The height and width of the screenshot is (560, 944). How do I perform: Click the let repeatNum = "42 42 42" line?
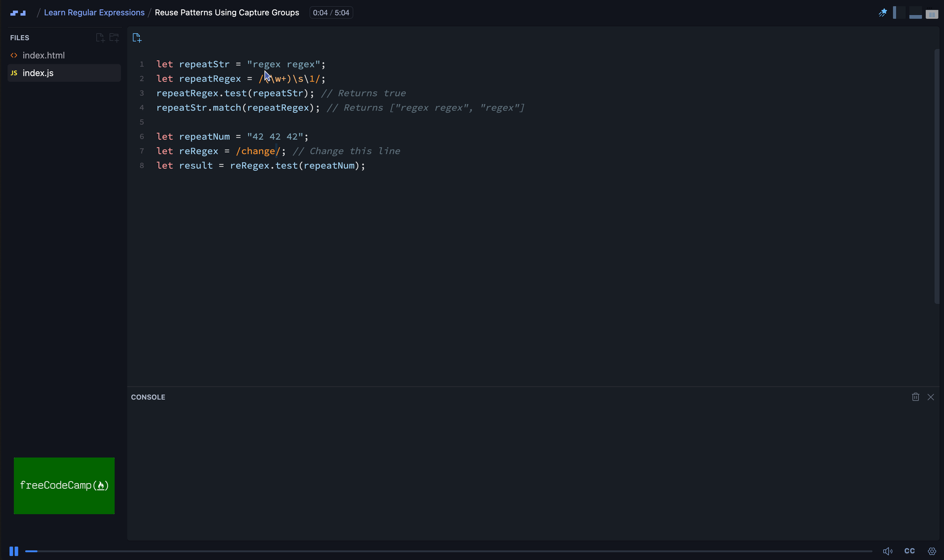[232, 137]
